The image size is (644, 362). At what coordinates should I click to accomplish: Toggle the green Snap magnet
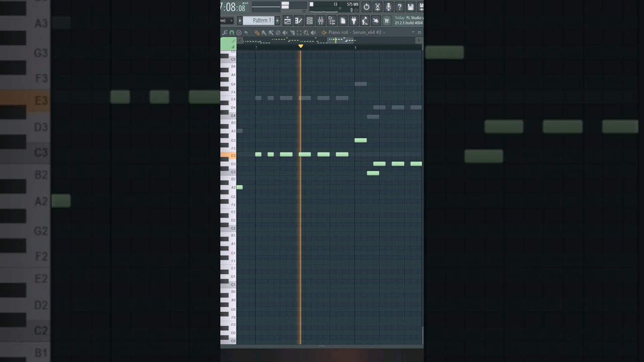pyautogui.click(x=231, y=33)
